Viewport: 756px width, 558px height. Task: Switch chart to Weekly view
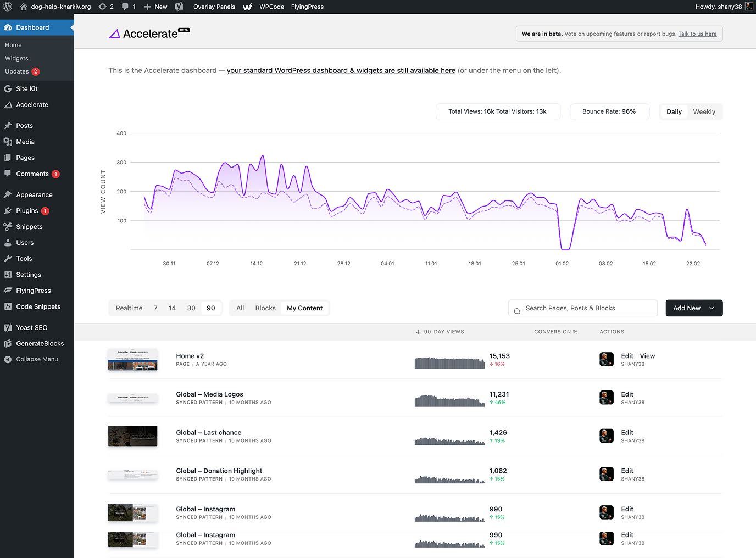[704, 111]
